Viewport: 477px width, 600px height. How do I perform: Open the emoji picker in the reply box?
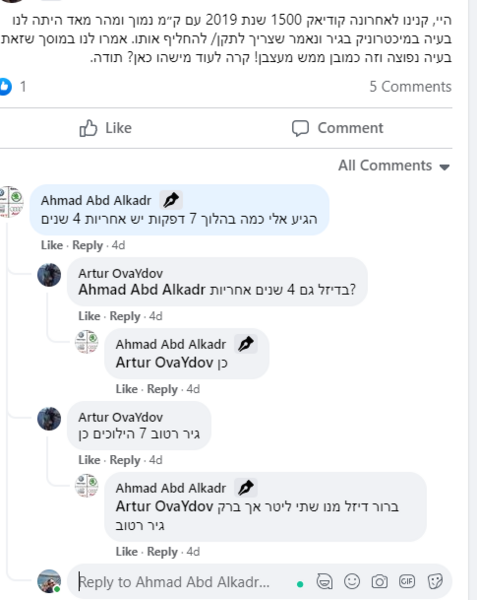(x=352, y=582)
